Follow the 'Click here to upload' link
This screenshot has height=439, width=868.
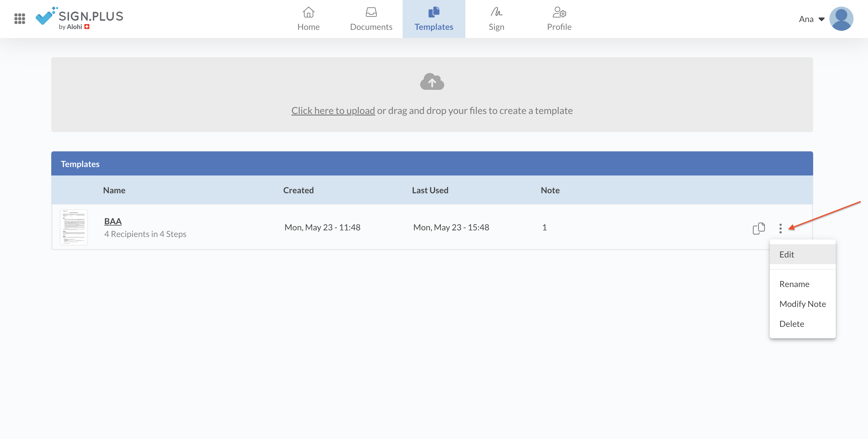333,111
